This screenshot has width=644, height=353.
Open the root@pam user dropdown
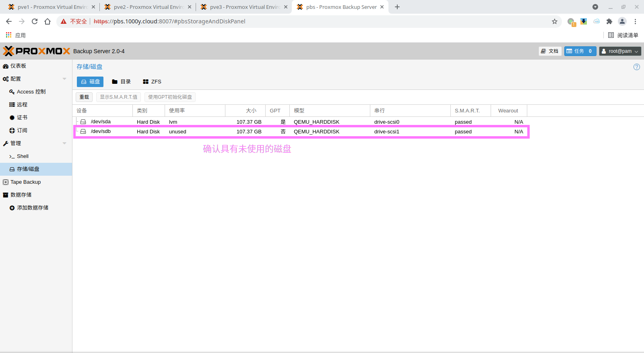620,51
